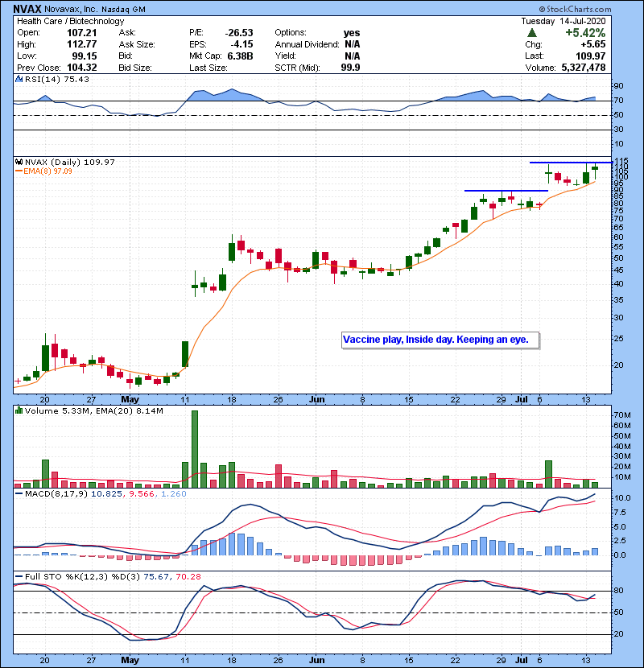Click the Annual Dividend label
644x668 pixels.
coord(307,44)
